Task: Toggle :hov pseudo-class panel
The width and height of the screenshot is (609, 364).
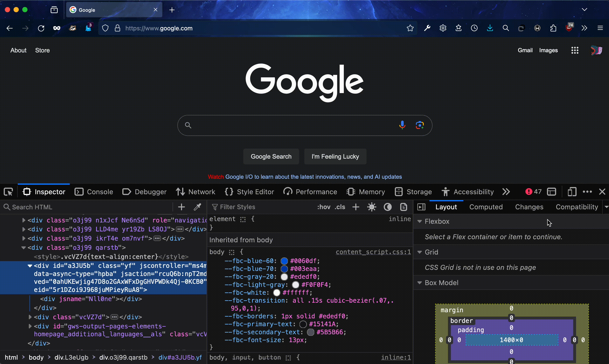Action: click(x=324, y=207)
